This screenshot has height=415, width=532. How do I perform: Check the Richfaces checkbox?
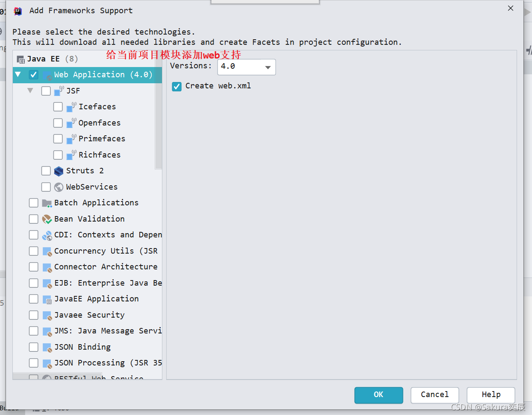[x=58, y=155]
